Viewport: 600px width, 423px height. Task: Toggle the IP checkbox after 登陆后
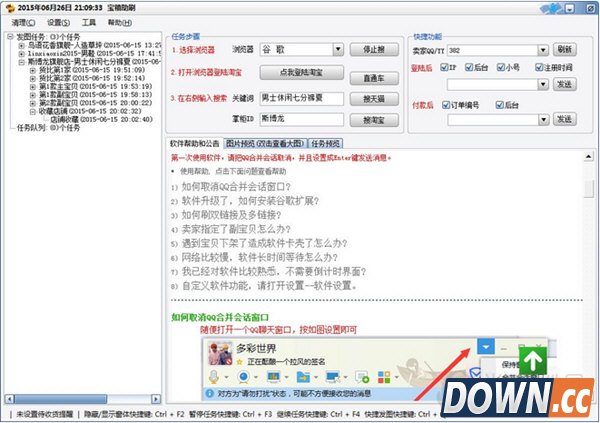click(444, 67)
